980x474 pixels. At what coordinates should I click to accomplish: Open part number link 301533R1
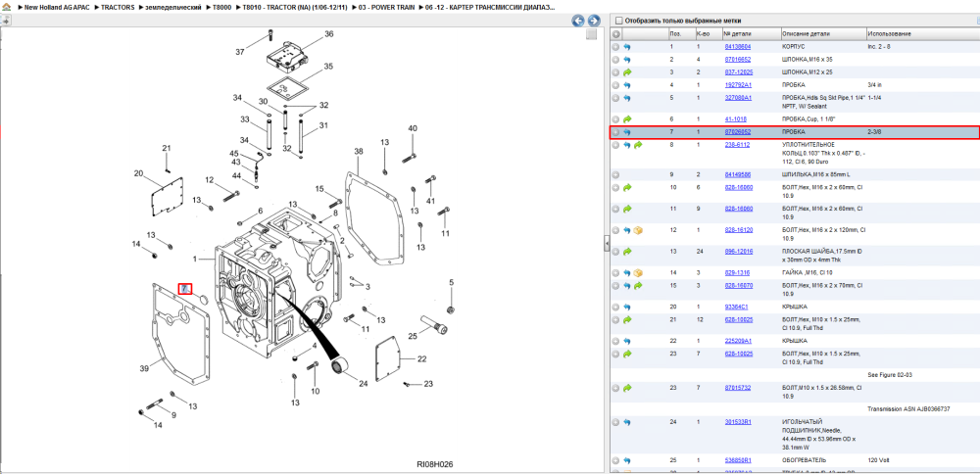(x=738, y=422)
